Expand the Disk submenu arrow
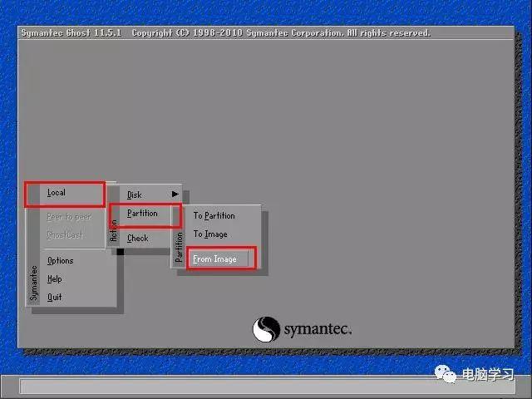 click(175, 194)
